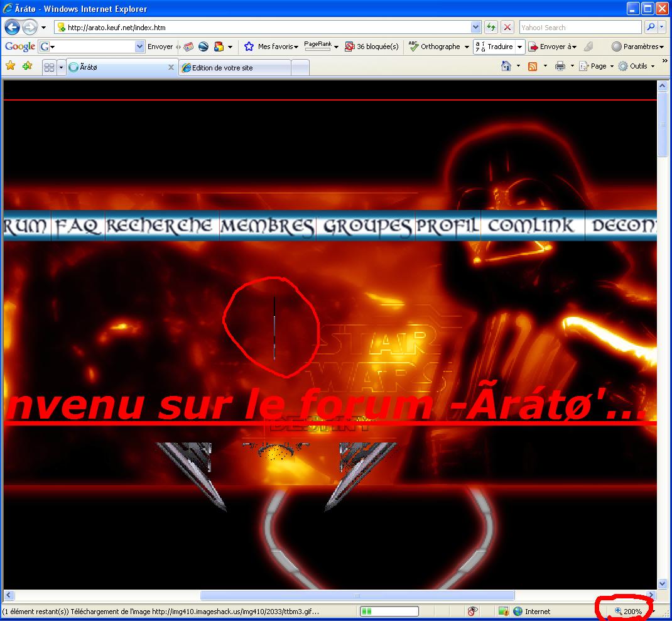672x621 pixels.
Task: Open the recent pages history dropdown
Action: [x=43, y=28]
